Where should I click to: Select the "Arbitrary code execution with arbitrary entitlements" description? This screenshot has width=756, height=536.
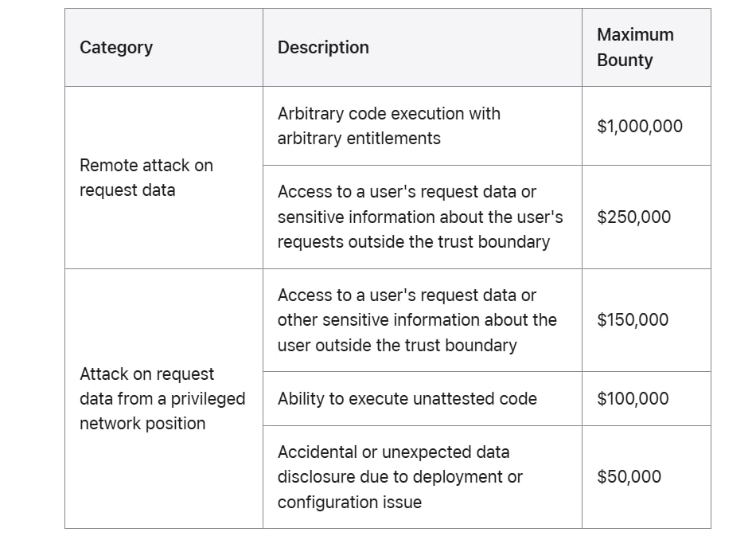pyautogui.click(x=389, y=126)
